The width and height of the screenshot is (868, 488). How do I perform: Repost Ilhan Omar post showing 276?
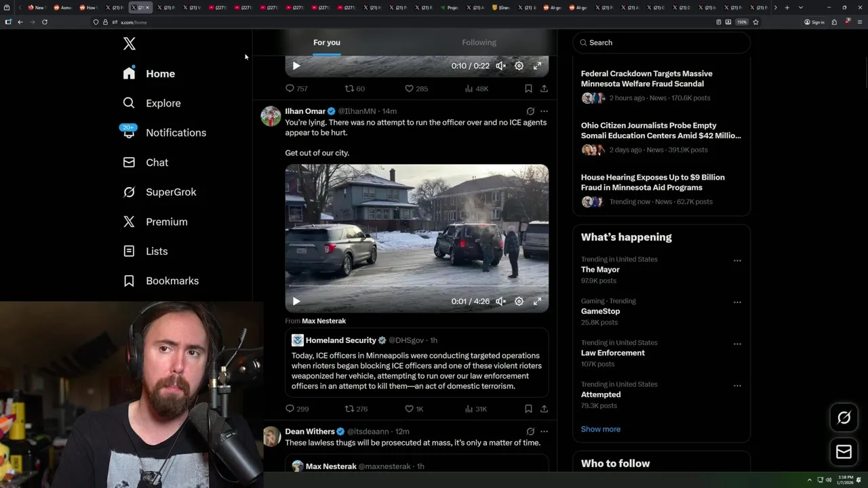(x=356, y=409)
